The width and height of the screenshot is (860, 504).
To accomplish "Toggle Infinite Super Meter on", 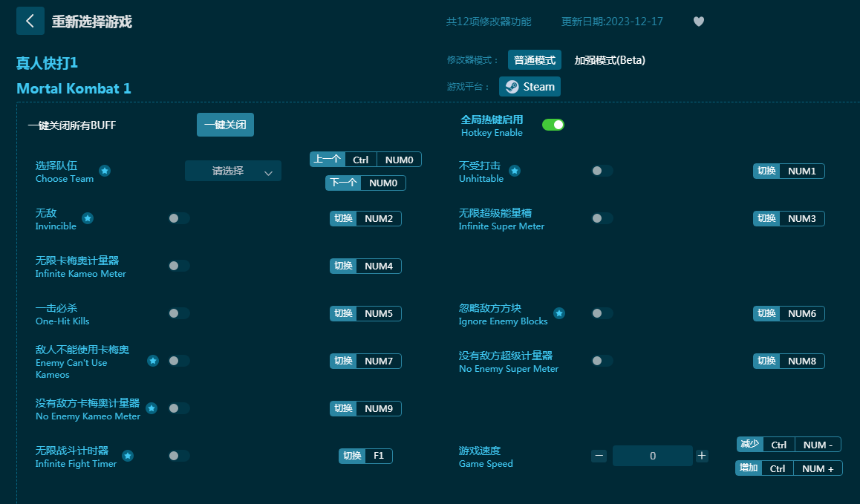I will click(x=602, y=218).
